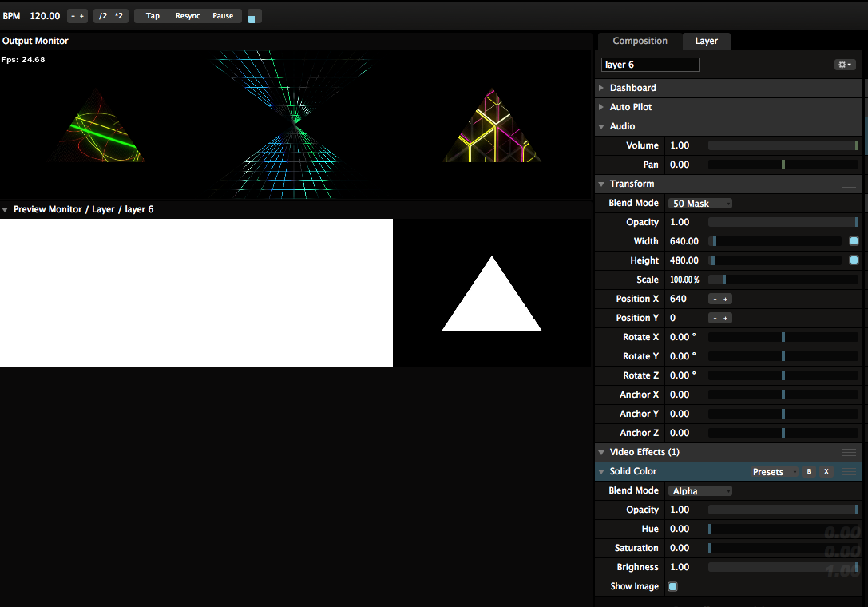Toggle the Width parameter checkbox

pos(854,241)
